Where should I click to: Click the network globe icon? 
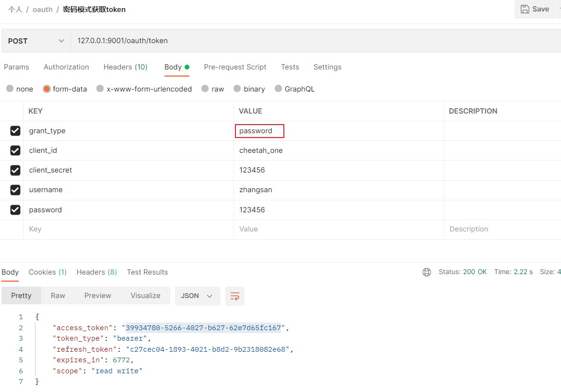(x=426, y=272)
